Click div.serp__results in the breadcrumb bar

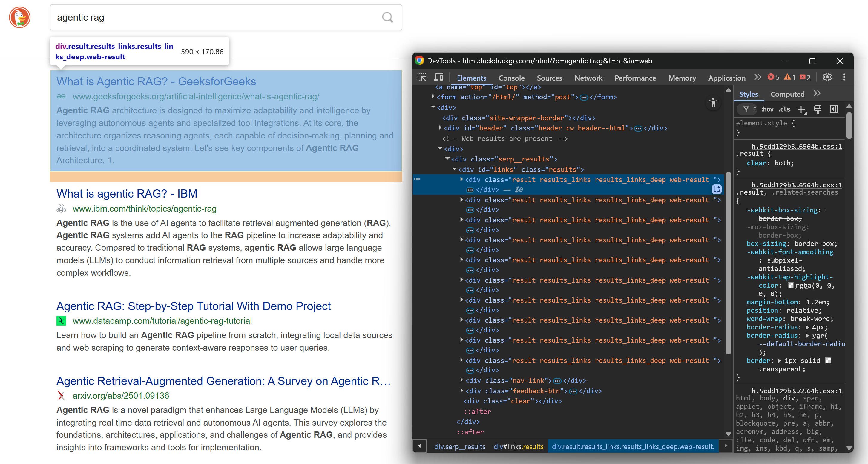coord(460,446)
